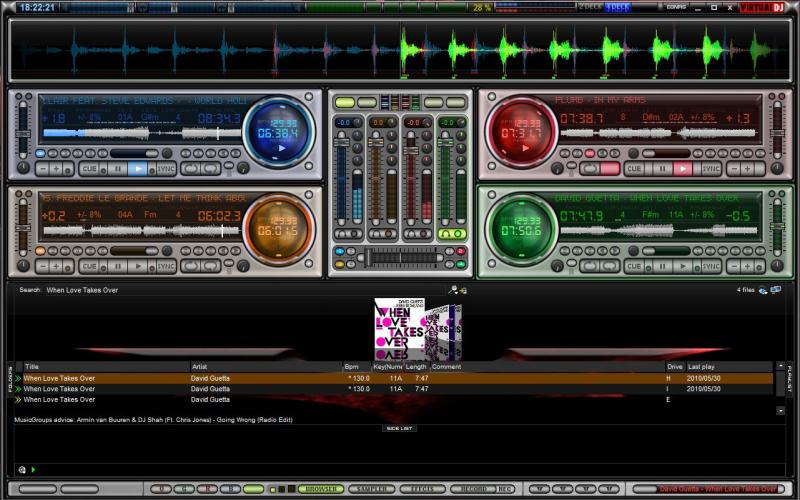Sort the list by Artist column
Screen dimensions: 800x500
coord(266,366)
